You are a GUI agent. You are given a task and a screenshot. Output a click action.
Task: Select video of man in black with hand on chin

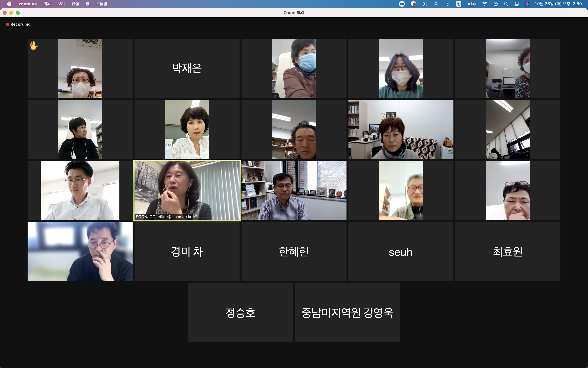tap(80, 252)
